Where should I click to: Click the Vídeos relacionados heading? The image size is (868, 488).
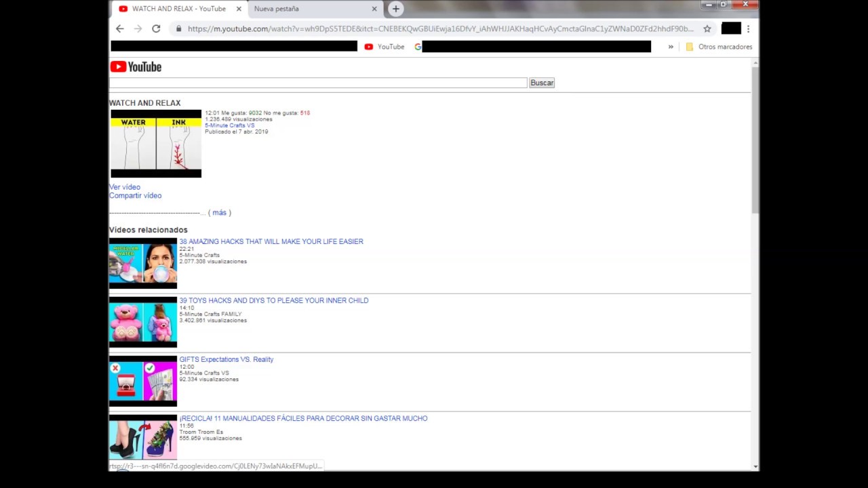click(149, 230)
